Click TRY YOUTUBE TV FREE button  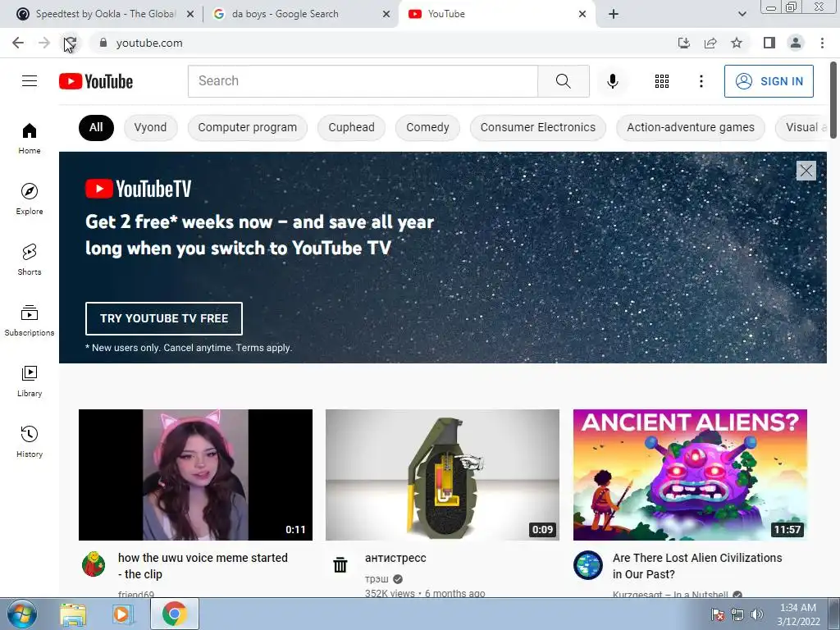164,318
